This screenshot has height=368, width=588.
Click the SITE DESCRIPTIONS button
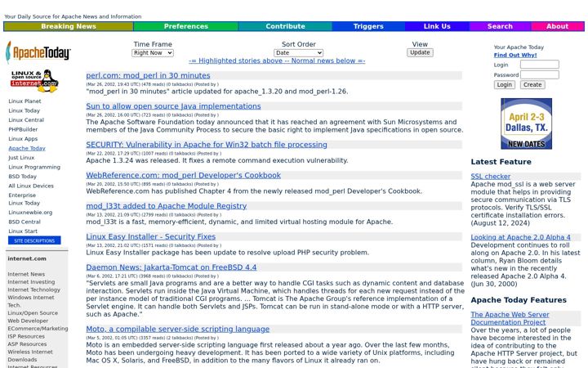click(x=34, y=240)
